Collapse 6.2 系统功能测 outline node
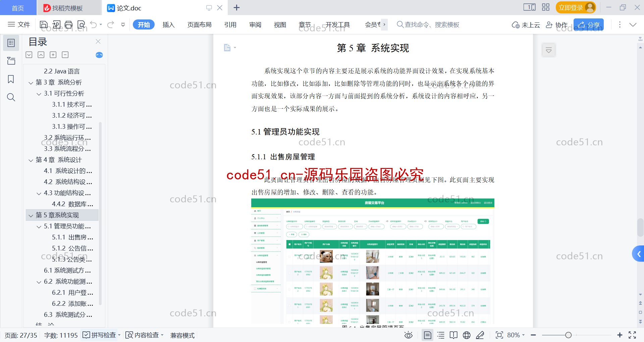The width and height of the screenshot is (644, 342). 39,282
